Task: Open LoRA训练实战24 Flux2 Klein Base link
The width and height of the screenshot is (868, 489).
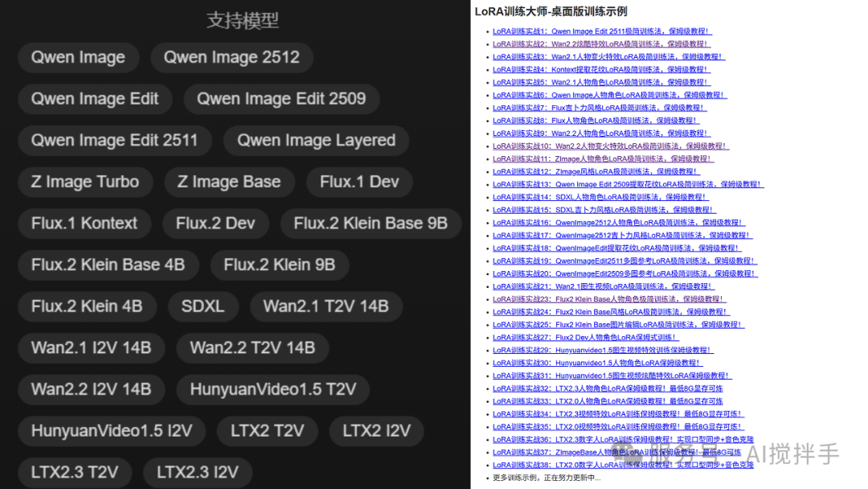Action: 612,312
